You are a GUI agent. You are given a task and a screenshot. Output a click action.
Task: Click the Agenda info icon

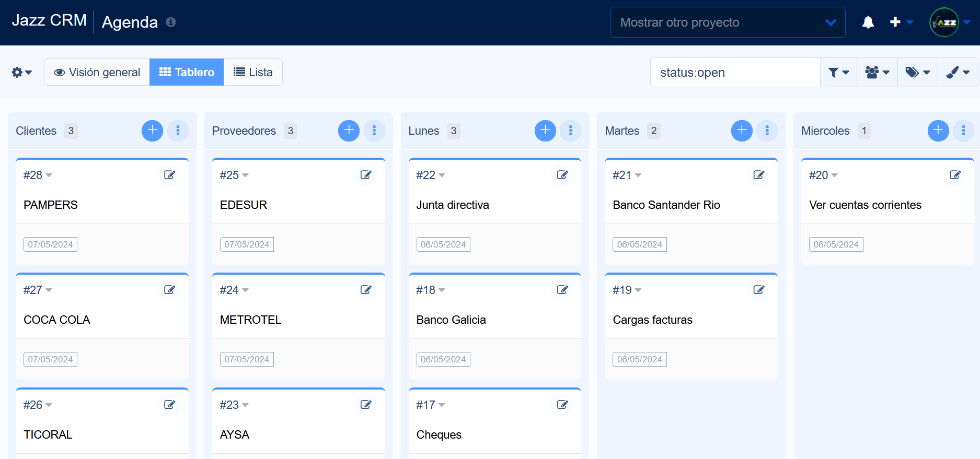click(171, 22)
